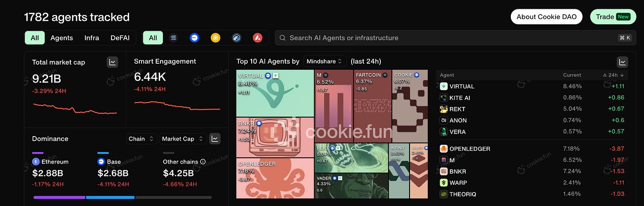Click the ANON agent icon
This screenshot has width=644, height=206.
click(444, 120)
